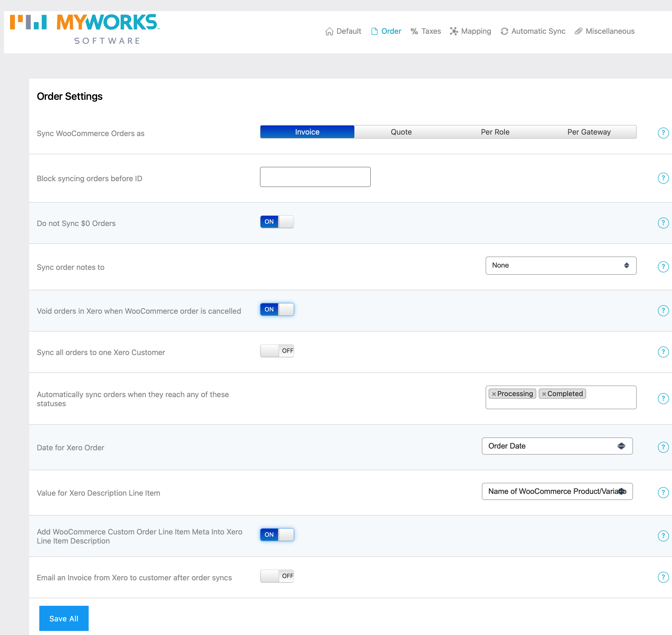Click the MyWorks Software logo
The image size is (672, 635).
85,29
